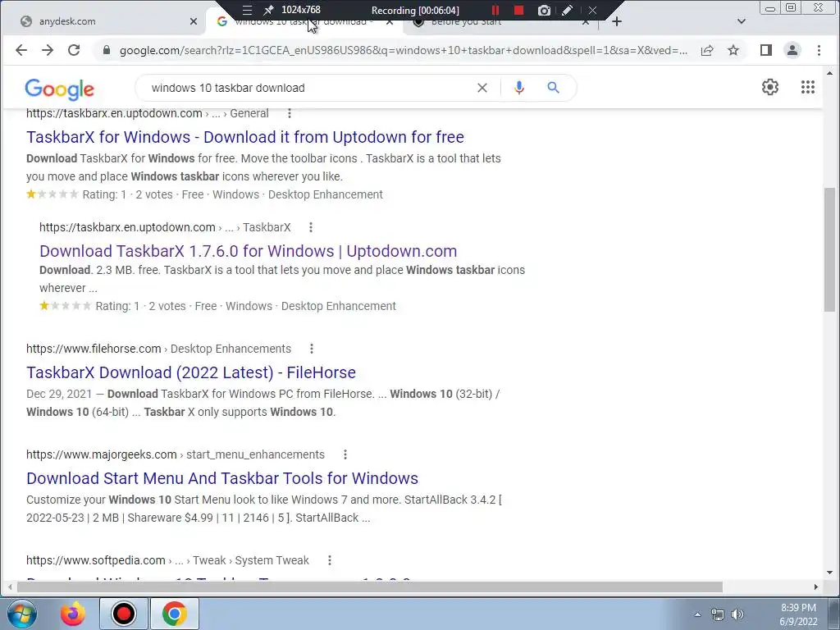
Task: Open the recorder pencil annotation tool
Action: (568, 10)
